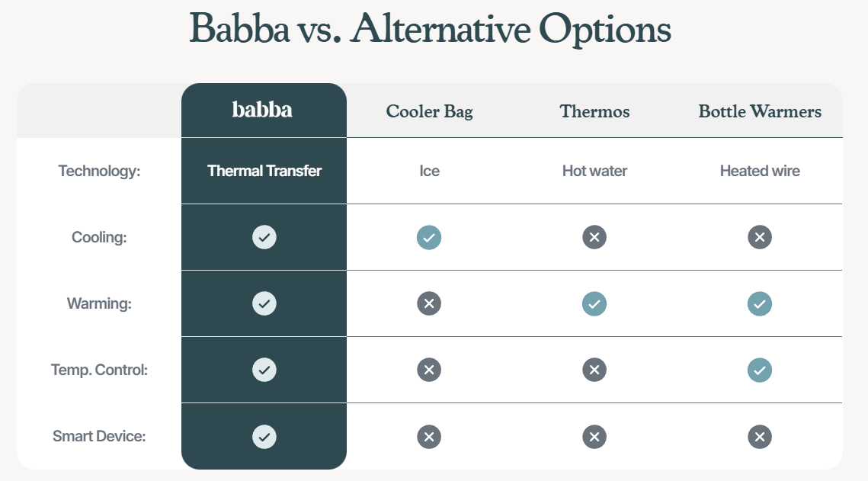868x481 pixels.
Task: Click the Heated wire text
Action: pyautogui.click(x=760, y=171)
